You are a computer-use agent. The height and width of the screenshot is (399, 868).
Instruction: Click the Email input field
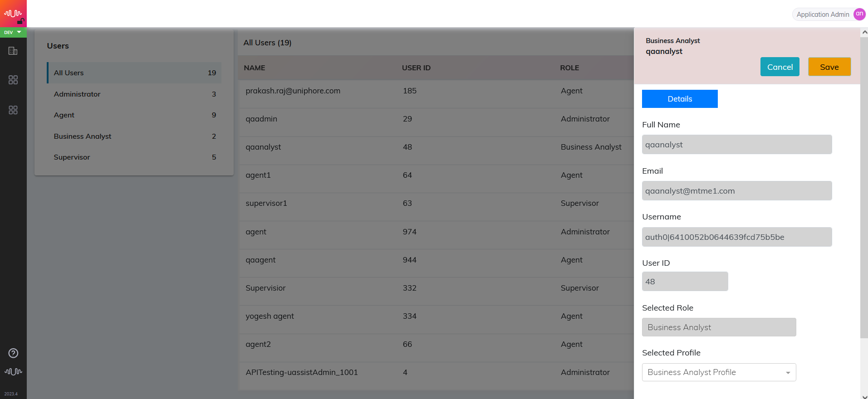[x=737, y=191]
